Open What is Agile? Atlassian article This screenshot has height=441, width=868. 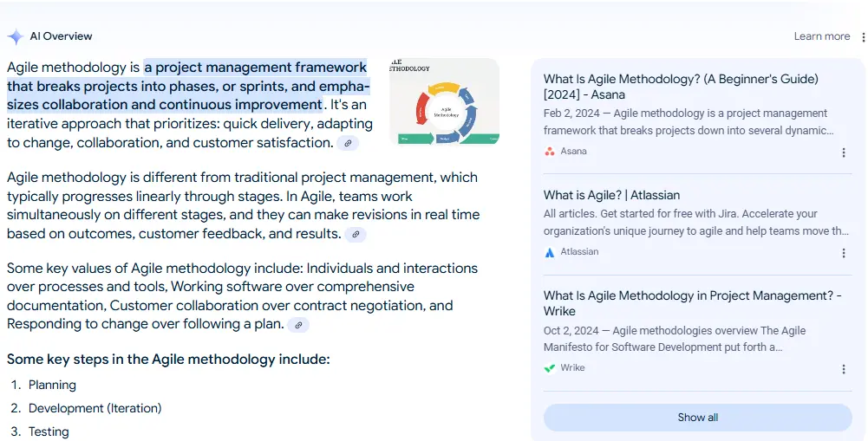click(611, 195)
